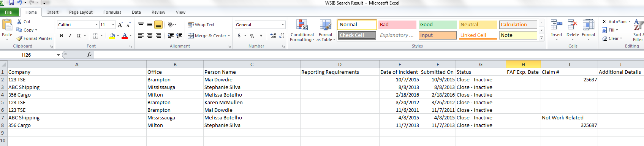644x146 pixels.
Task: Open the Fill Color dropdown arrow
Action: tap(118, 36)
